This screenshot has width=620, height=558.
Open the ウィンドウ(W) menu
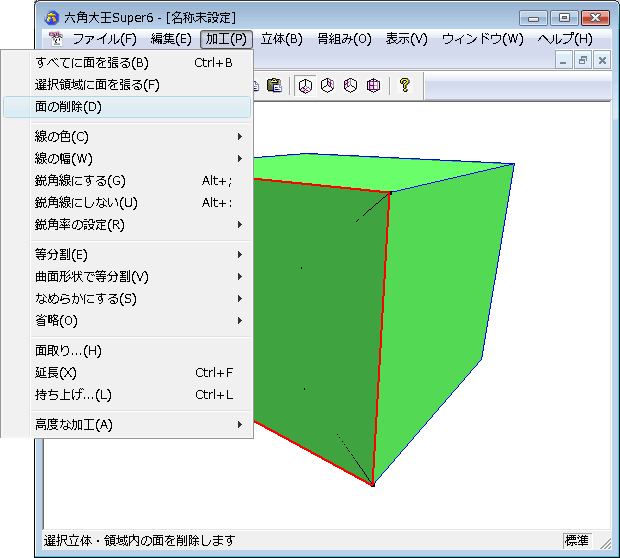pyautogui.click(x=482, y=39)
